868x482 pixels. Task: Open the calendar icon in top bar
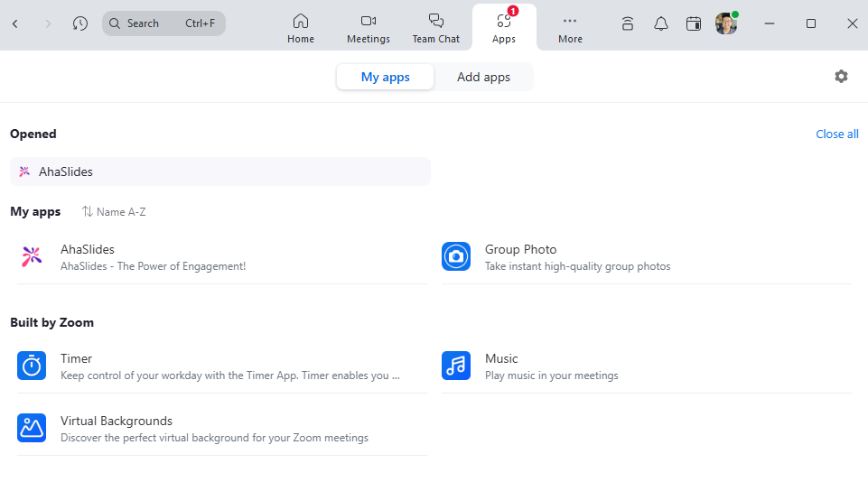click(694, 23)
